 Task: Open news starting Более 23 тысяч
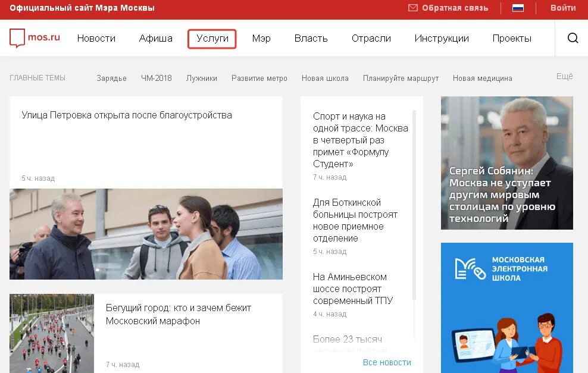tap(347, 339)
